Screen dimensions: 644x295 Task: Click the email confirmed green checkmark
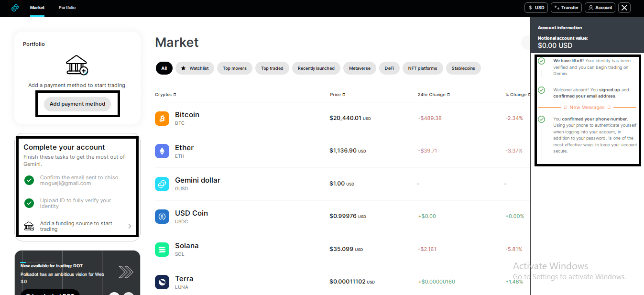click(29, 180)
